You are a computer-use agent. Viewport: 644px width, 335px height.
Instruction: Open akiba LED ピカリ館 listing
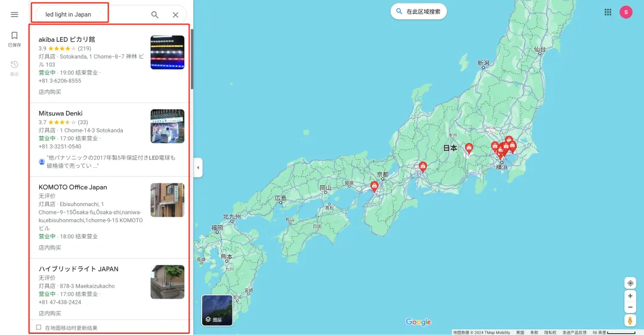[67, 39]
